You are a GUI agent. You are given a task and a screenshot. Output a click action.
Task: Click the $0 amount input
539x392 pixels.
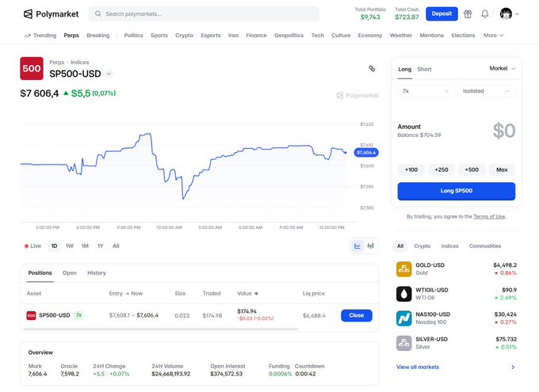pyautogui.click(x=504, y=131)
